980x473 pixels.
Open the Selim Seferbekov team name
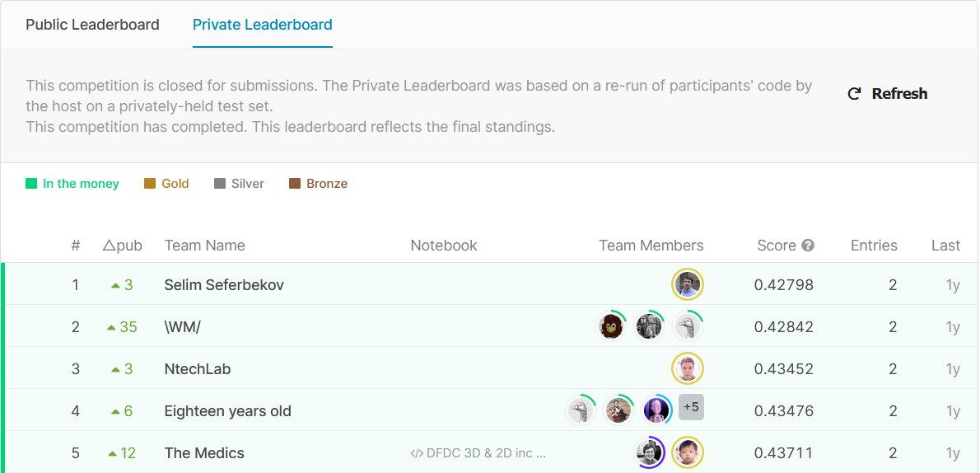tap(224, 285)
